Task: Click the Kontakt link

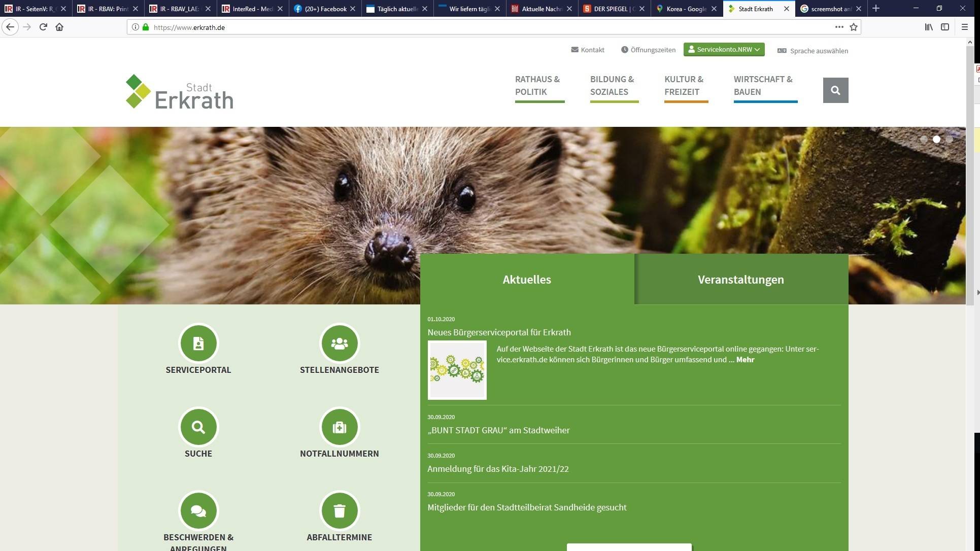Action: pyautogui.click(x=588, y=50)
